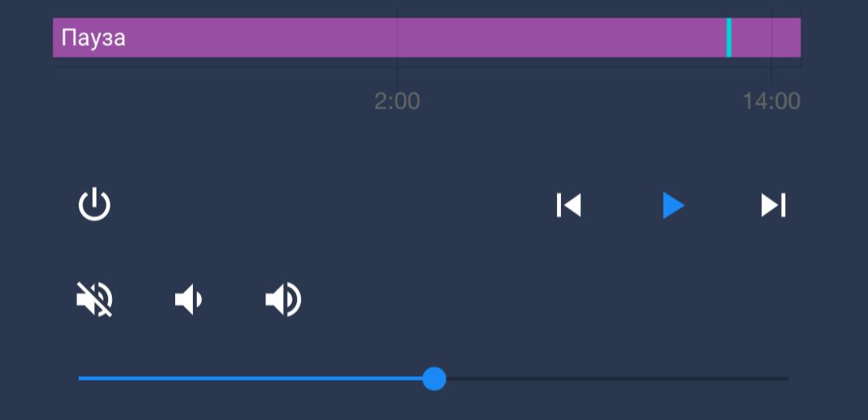Turn off the media player with power icon

pos(95,204)
